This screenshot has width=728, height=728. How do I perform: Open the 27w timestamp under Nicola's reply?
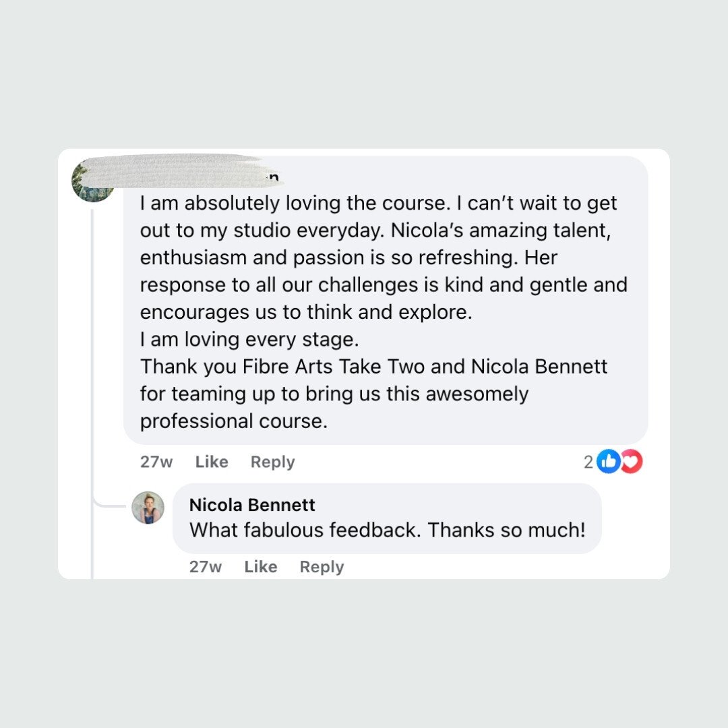(x=206, y=567)
